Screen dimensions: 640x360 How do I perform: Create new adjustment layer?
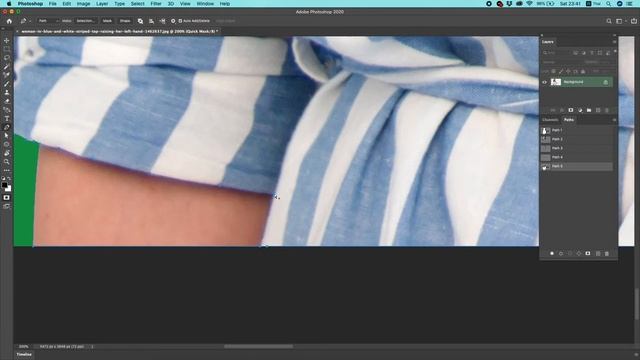[x=580, y=110]
